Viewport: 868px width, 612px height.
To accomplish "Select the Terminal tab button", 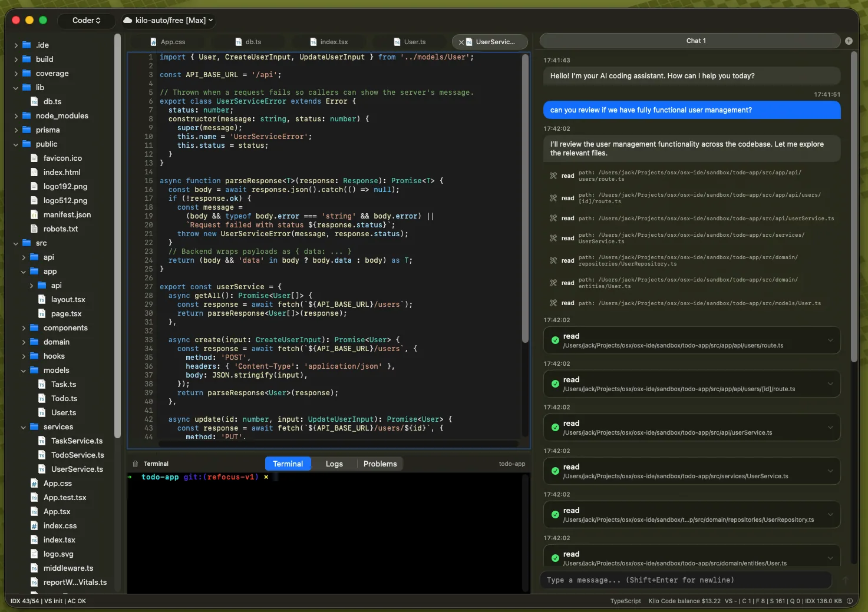I will pyautogui.click(x=288, y=464).
